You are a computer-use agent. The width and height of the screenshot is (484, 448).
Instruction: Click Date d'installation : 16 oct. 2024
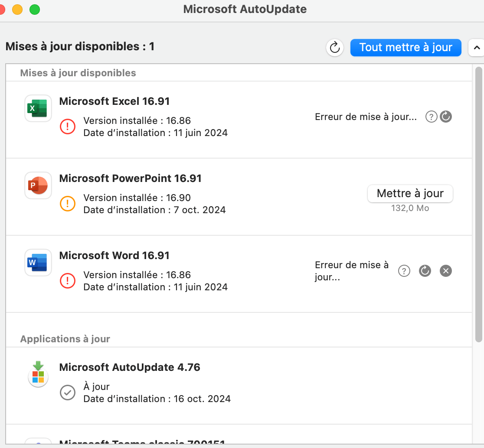(157, 399)
